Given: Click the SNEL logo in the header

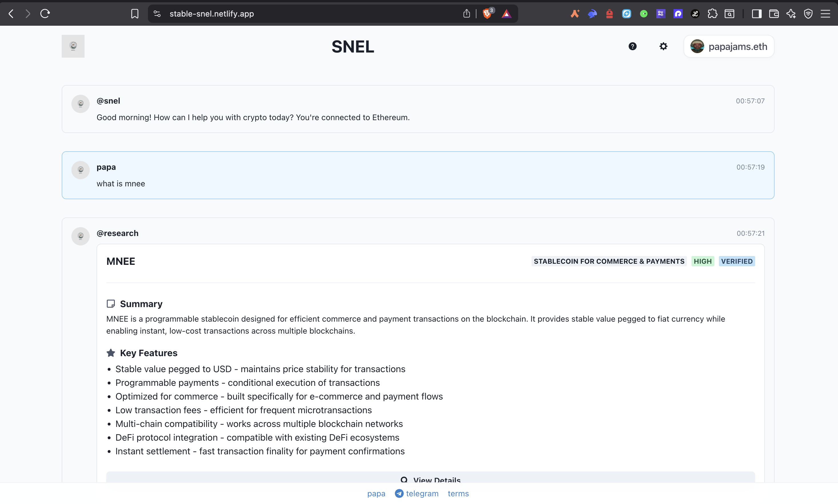Looking at the screenshot, I should coord(73,46).
